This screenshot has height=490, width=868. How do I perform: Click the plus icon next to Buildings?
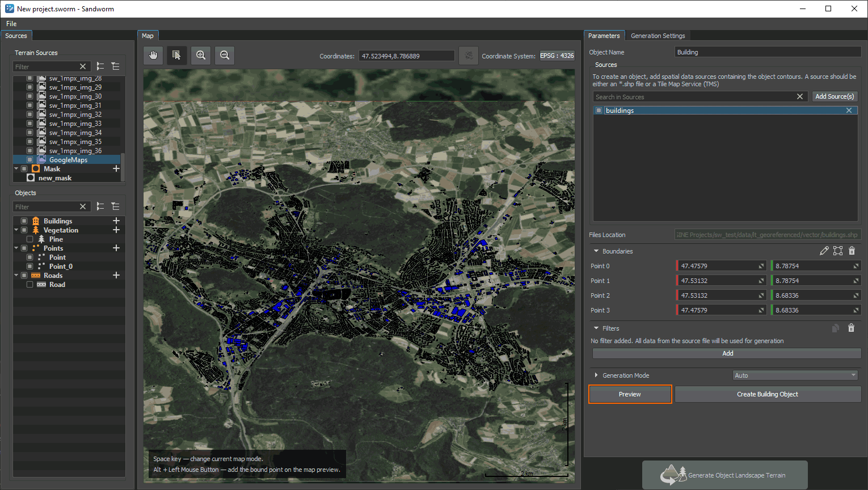click(116, 221)
